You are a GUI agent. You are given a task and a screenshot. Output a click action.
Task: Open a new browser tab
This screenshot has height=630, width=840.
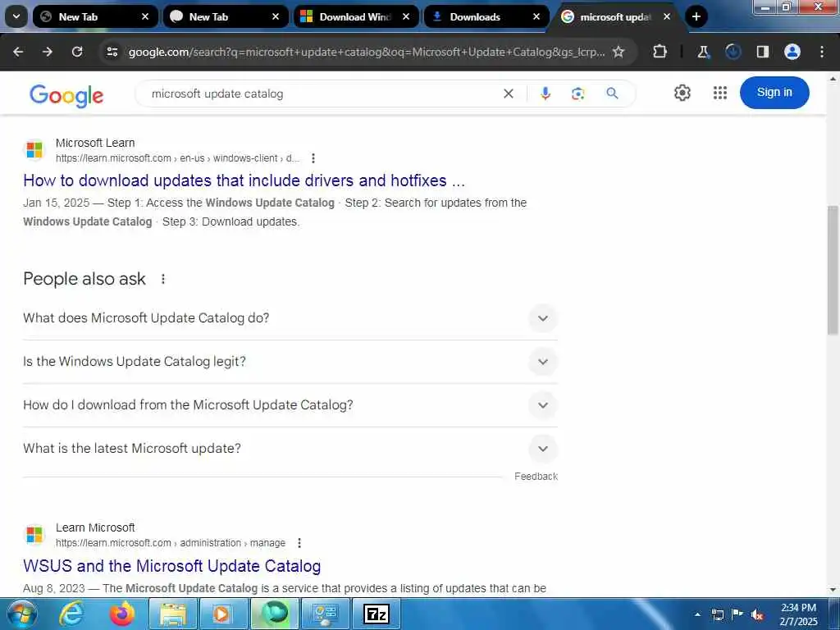696,16
